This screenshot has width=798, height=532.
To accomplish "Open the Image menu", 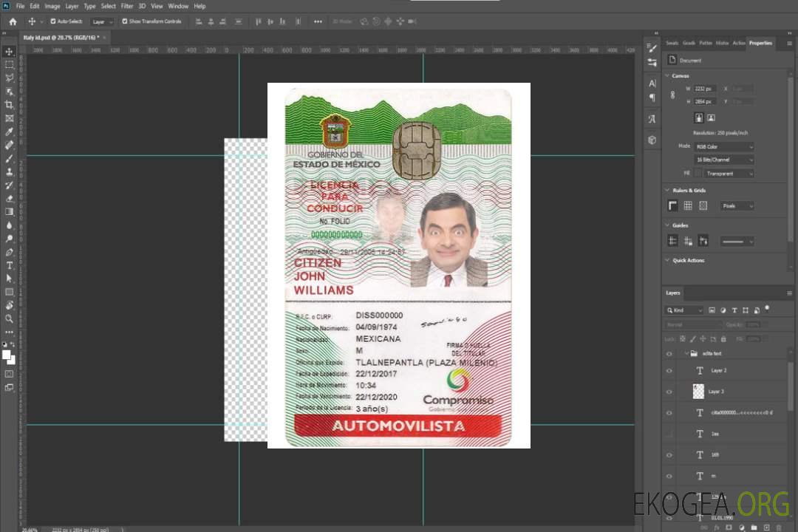I will 52,6.
